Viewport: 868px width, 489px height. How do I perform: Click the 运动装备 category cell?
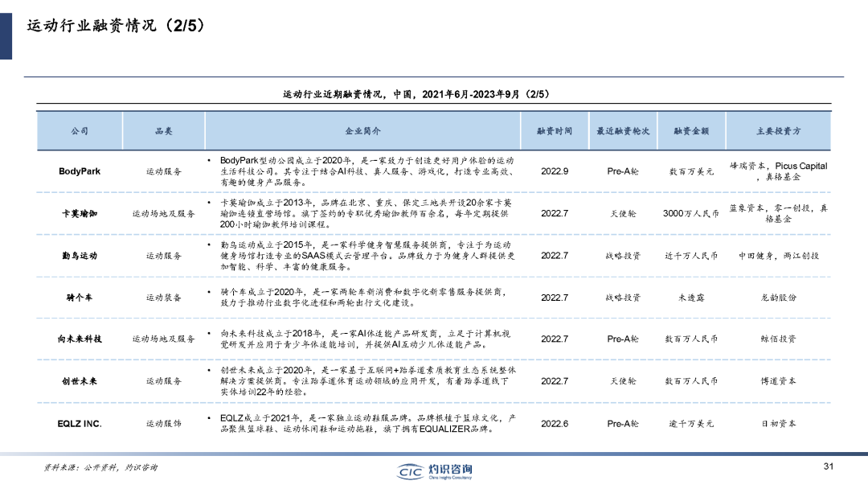163,298
